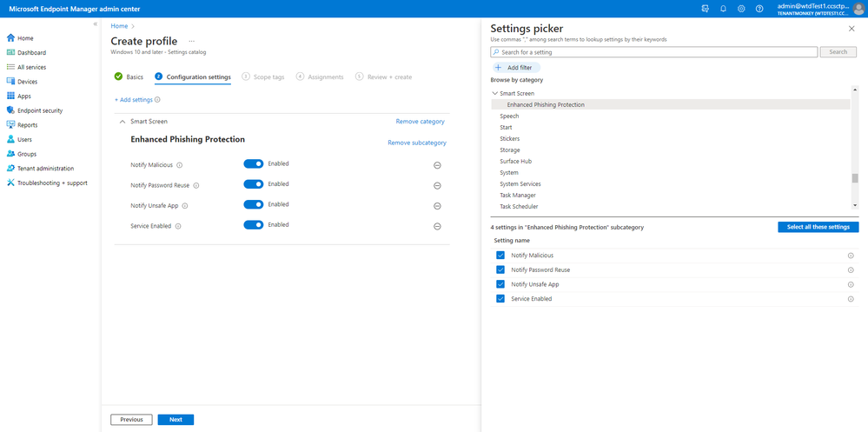Uncheck the Service Enabled checkbox
The image size is (868, 432).
(x=500, y=299)
